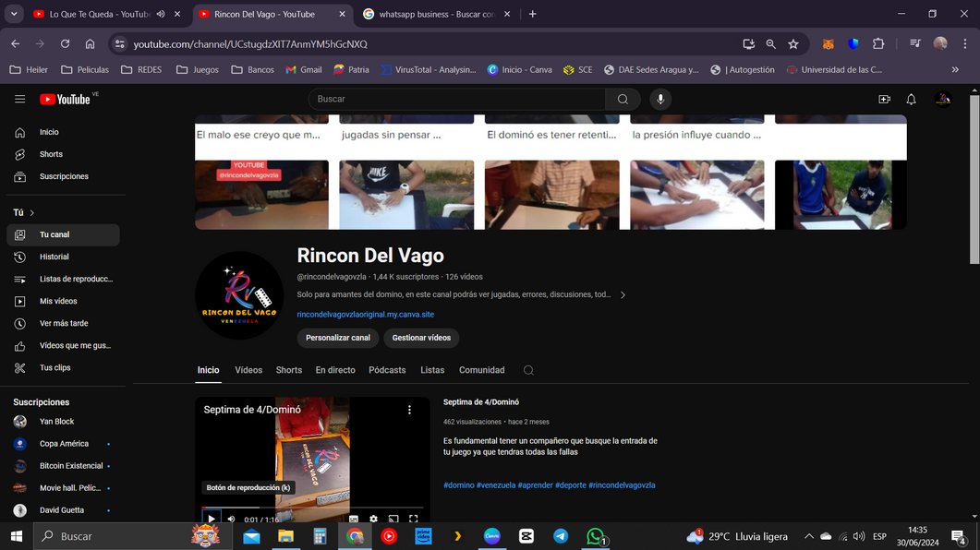Open the David Guetta subscription

point(63,510)
